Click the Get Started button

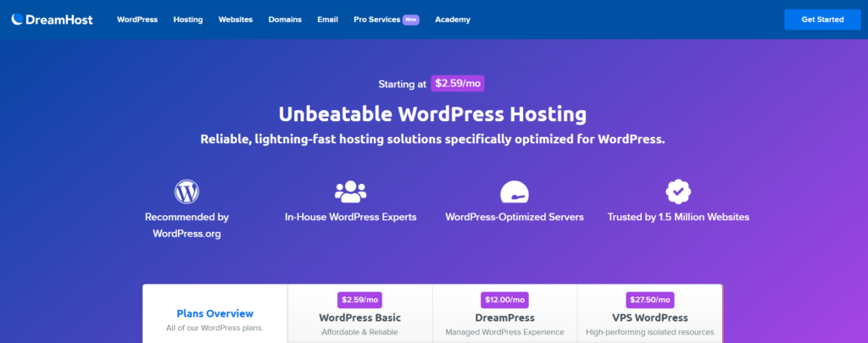tap(822, 19)
